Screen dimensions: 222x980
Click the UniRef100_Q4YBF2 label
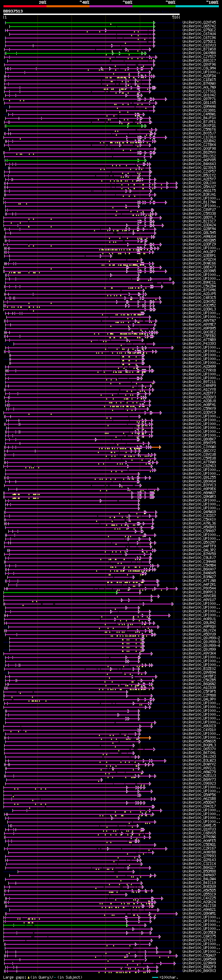click(199, 676)
